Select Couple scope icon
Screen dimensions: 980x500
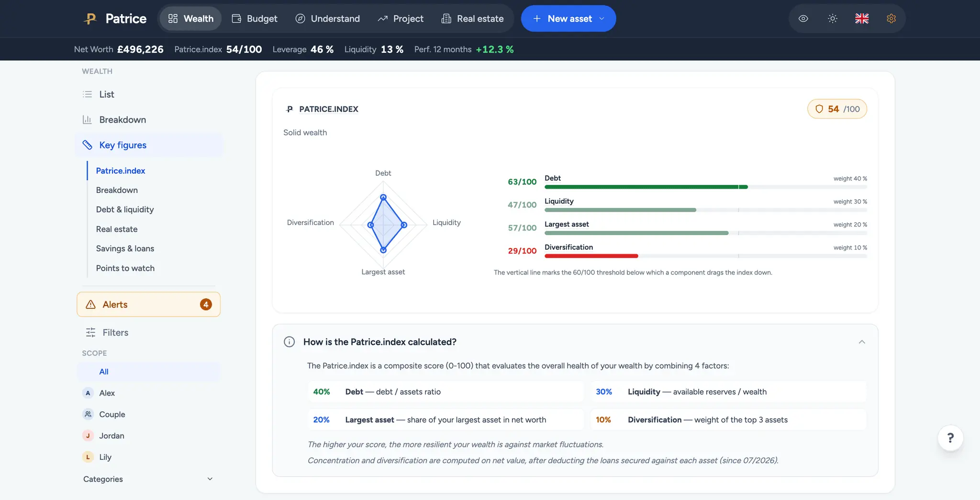[x=88, y=414]
